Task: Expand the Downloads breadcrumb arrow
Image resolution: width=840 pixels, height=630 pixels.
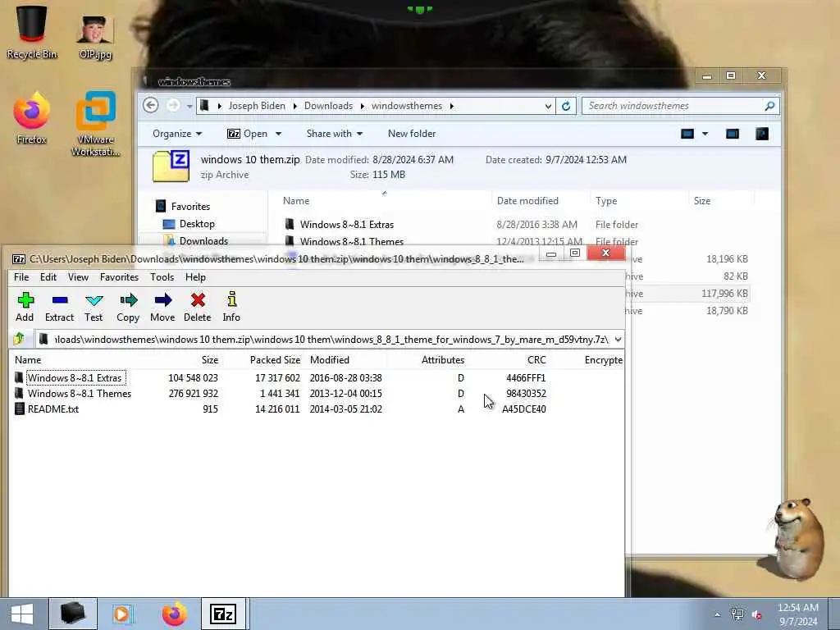Action: pyautogui.click(x=362, y=106)
